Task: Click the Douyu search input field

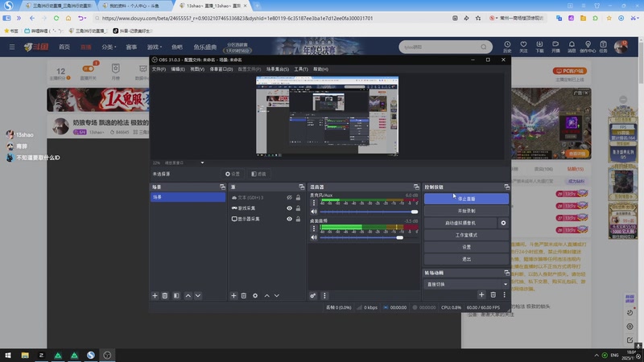Action: (x=440, y=47)
